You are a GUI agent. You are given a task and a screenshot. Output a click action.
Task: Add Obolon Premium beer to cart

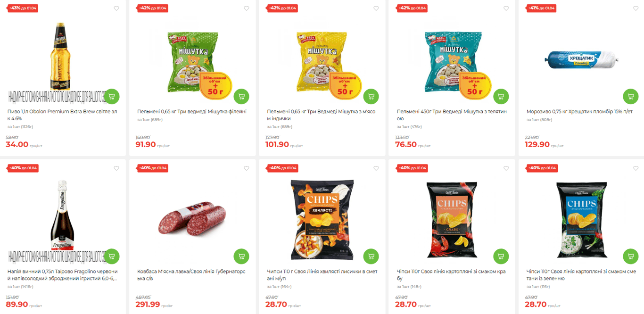click(x=111, y=96)
